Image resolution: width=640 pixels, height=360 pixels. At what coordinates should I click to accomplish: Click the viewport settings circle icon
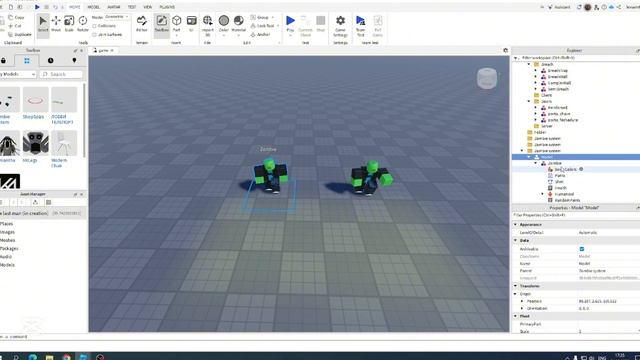coord(505,50)
